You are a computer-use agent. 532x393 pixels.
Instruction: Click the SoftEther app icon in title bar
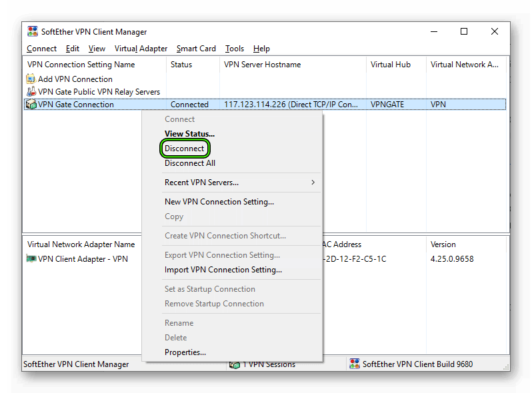pyautogui.click(x=33, y=31)
